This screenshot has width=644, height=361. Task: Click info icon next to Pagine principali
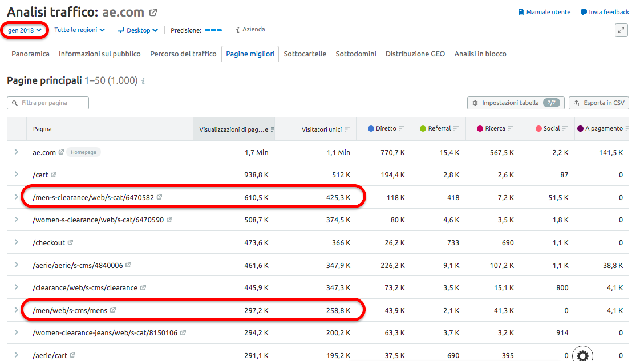143,81
